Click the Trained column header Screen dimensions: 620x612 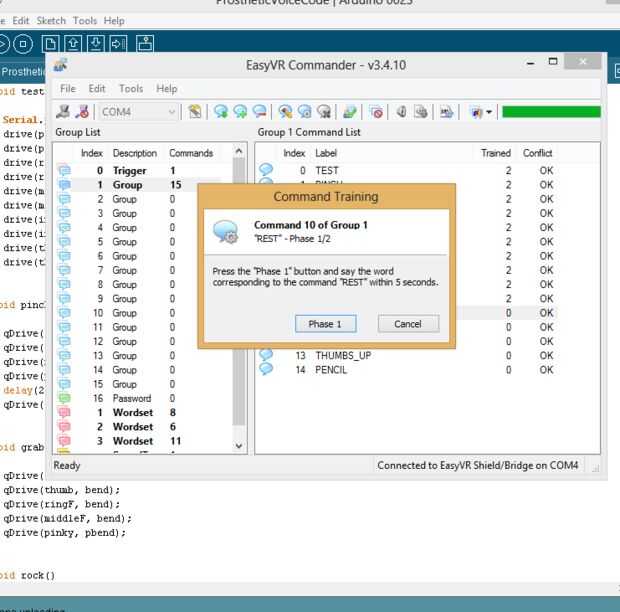click(x=496, y=153)
